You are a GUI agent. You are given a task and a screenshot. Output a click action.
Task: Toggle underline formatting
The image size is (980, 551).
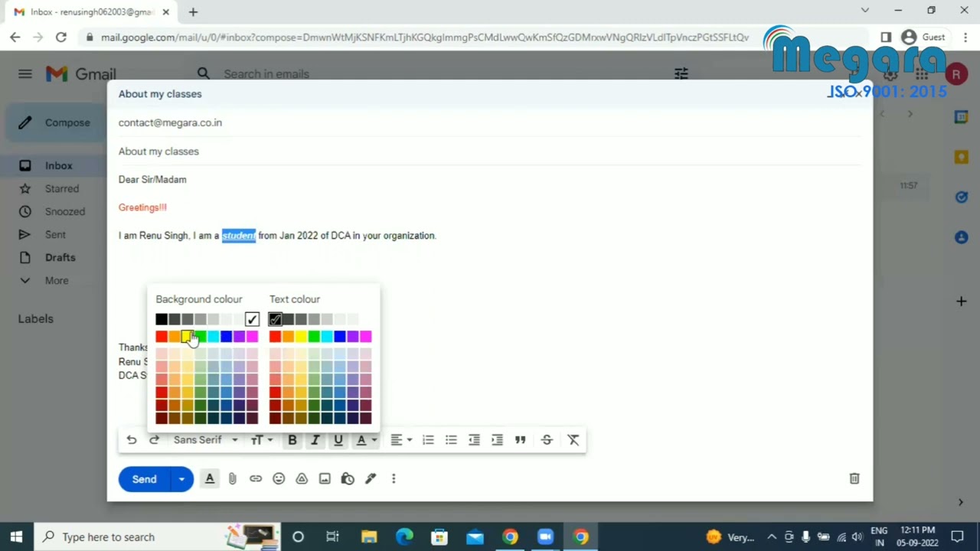pos(338,440)
